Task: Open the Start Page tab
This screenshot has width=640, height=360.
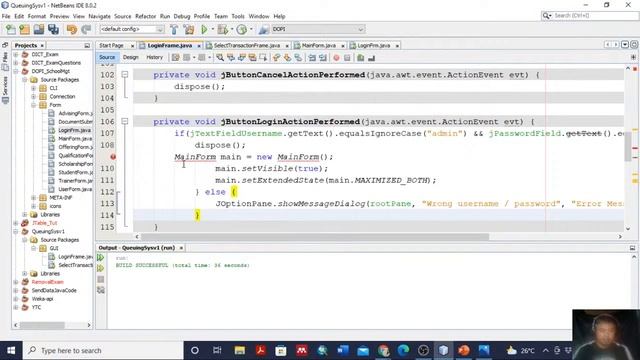Action: [111, 46]
